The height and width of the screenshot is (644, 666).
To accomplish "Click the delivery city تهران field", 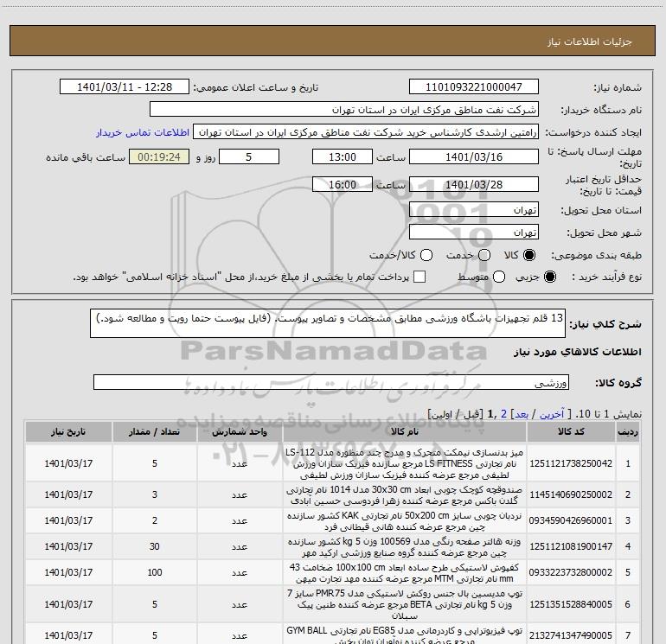I will point(474,232).
